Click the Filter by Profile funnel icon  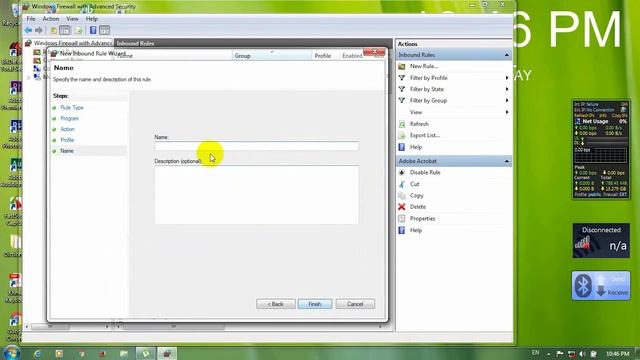[402, 78]
